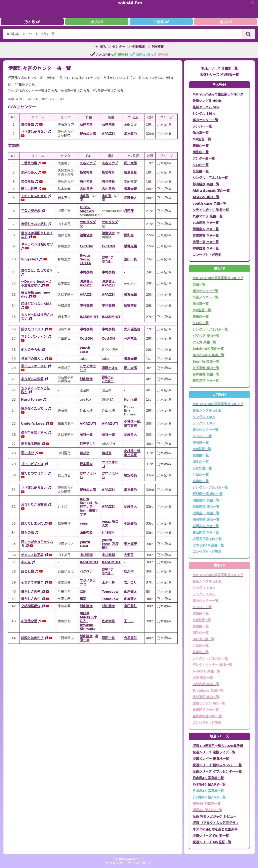Image resolution: width=258 pixels, height=868 pixels.
Task: Open YouTube icon for 純粋とは何か？
Action: coord(50,638)
